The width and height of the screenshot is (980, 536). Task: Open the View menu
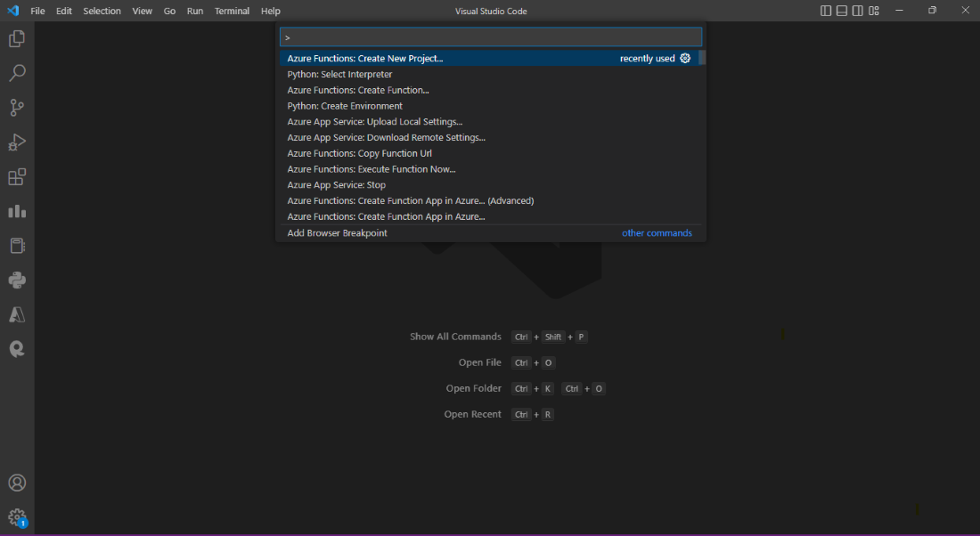[142, 11]
